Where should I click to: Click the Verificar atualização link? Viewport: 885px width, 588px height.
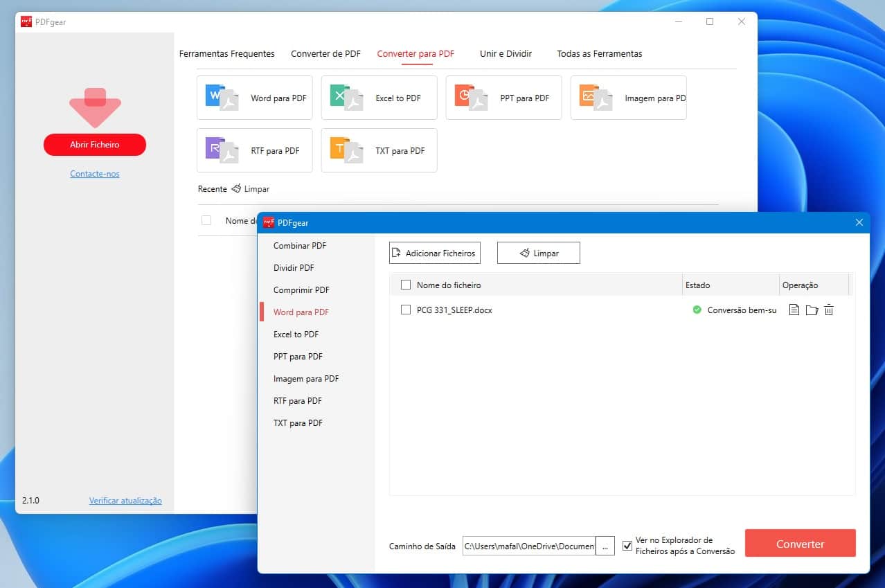pos(125,501)
